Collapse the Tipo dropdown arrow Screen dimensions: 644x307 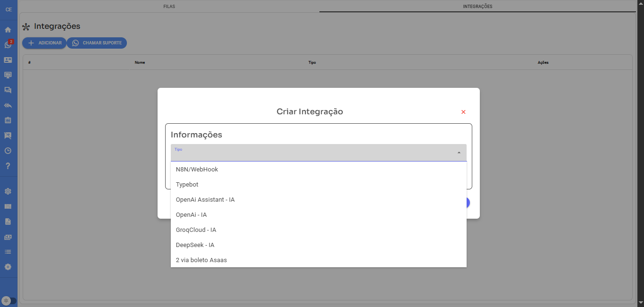click(459, 153)
